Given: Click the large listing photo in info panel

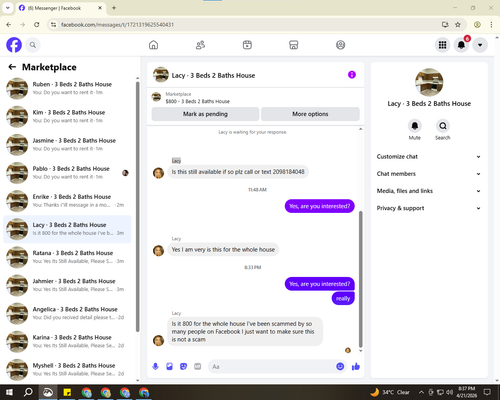Looking at the screenshot, I should point(429,82).
